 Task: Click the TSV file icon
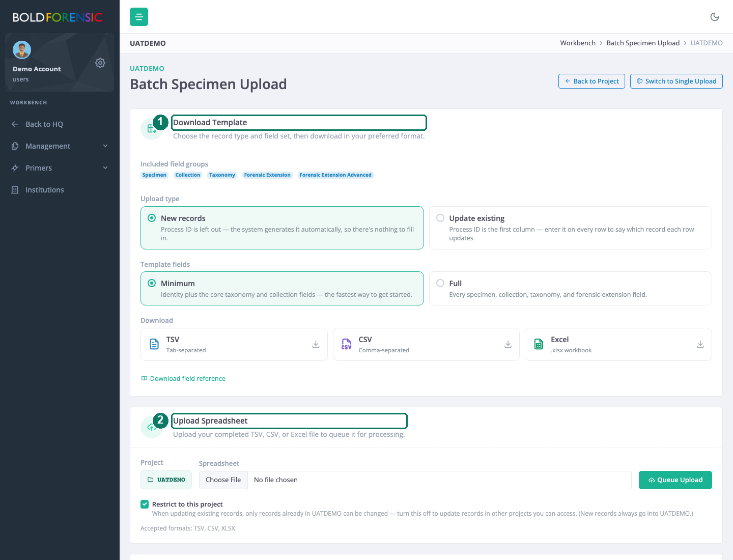[x=154, y=344]
